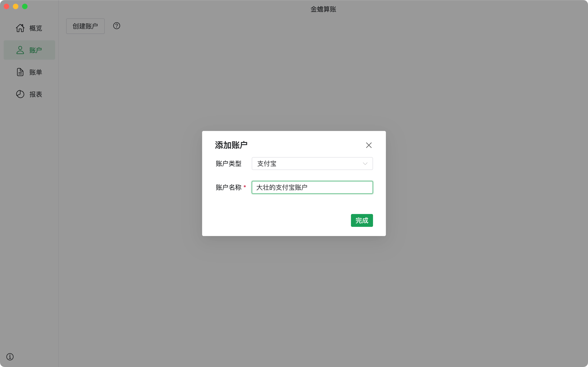Screen dimensions: 588x367
Task: Click the macOS yellow minimize button
Action: click(x=16, y=7)
